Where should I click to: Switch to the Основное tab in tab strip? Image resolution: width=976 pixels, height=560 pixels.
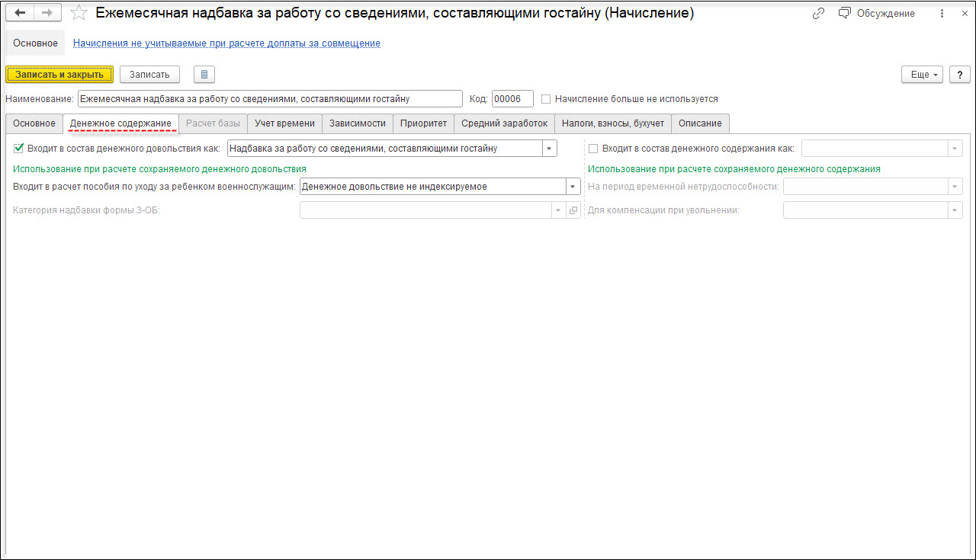(34, 123)
